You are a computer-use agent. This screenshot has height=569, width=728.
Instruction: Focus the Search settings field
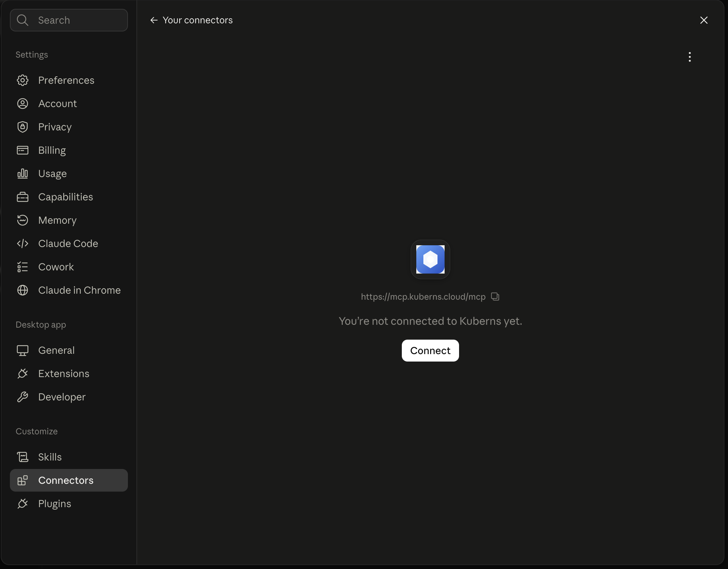click(69, 20)
